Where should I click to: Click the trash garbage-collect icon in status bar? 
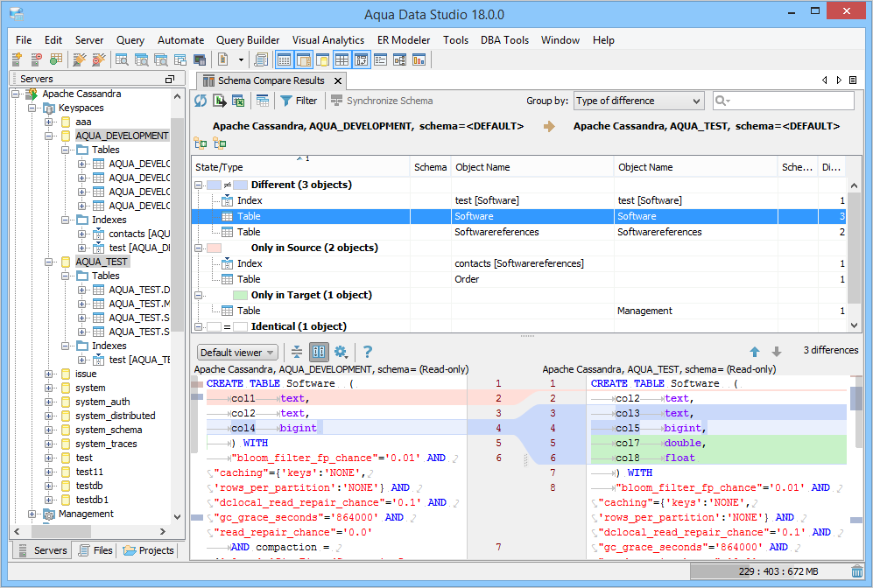click(857, 571)
